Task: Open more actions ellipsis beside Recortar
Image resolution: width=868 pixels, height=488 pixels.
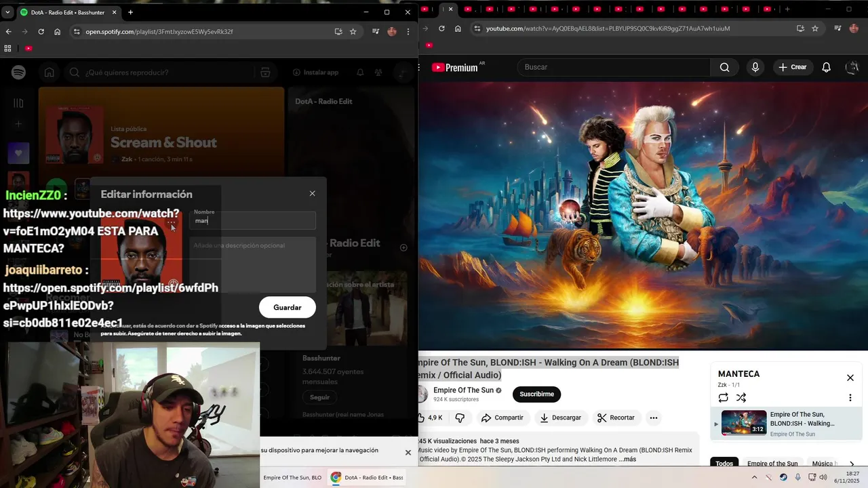Action: tap(654, 418)
